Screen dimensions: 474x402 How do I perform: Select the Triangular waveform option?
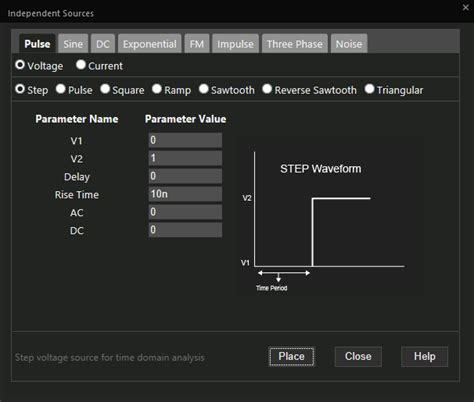[369, 89]
